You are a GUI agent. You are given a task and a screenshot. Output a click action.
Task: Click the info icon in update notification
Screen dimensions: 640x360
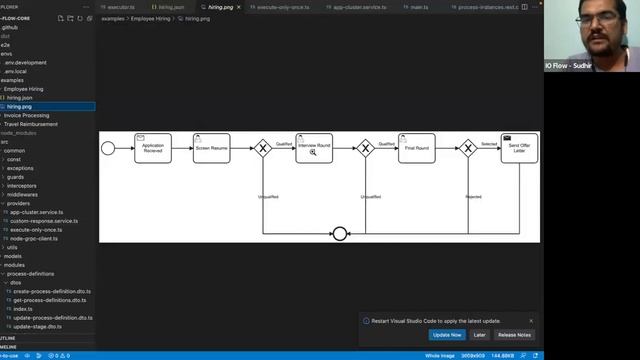pyautogui.click(x=366, y=321)
